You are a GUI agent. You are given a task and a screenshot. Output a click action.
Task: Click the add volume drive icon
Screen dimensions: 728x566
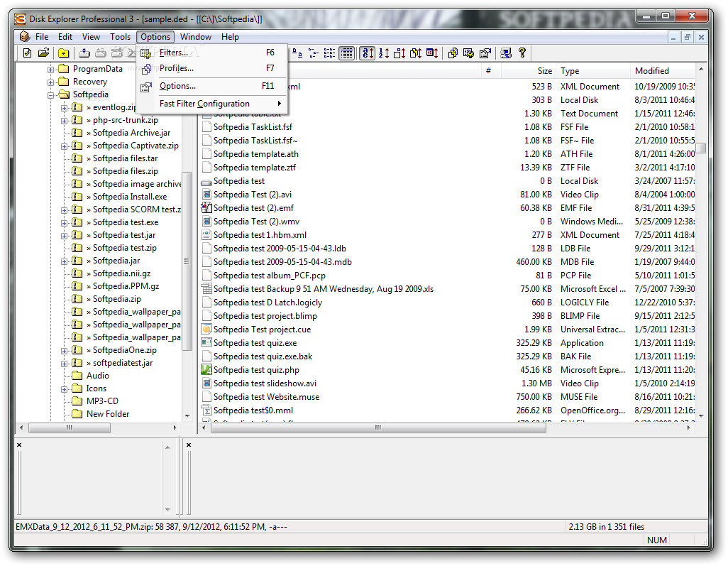84,53
